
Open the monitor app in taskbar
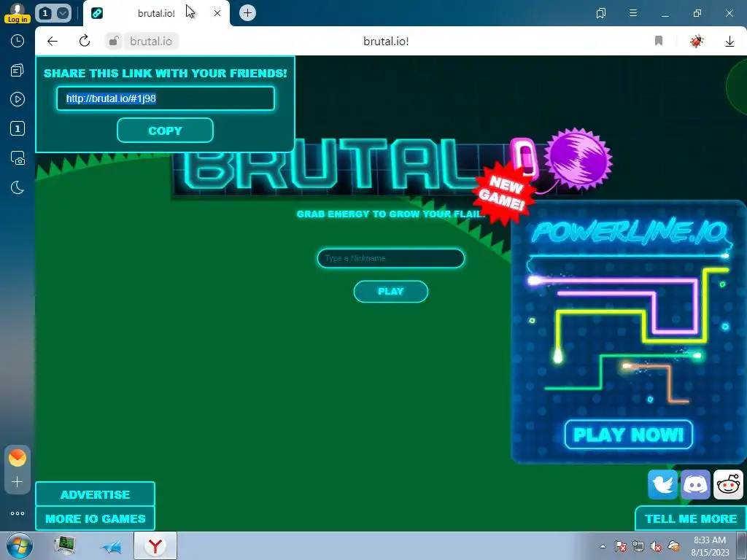click(x=65, y=545)
